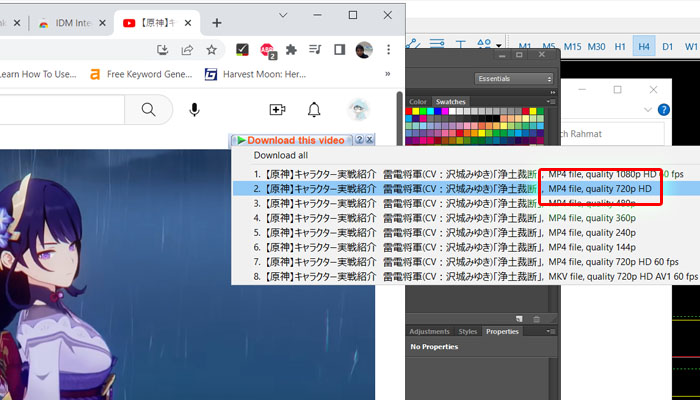The width and height of the screenshot is (700, 400).
Task: Select H4 timeframe in trading toolbar
Action: [644, 46]
